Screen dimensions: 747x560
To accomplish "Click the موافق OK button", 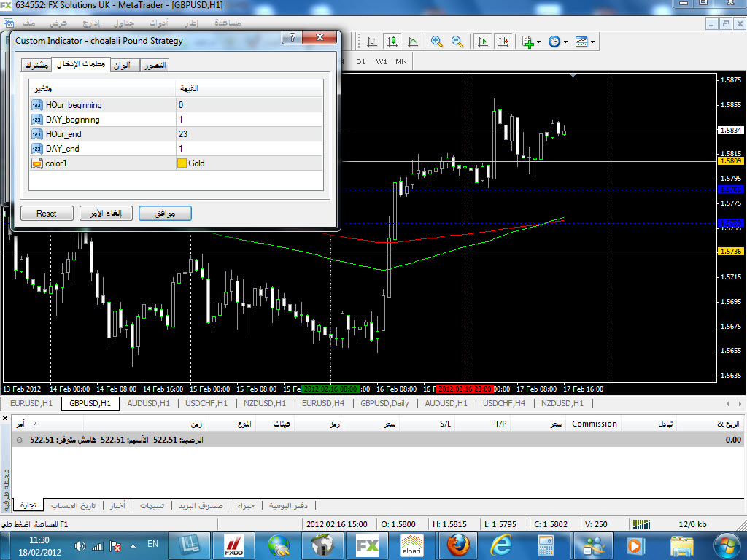I will (x=165, y=214).
